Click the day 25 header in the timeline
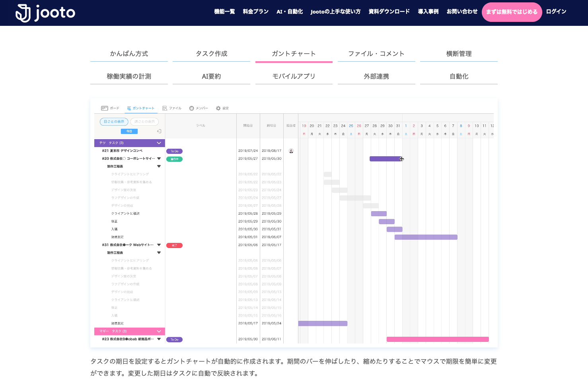This screenshot has height=392, width=588. point(351,126)
